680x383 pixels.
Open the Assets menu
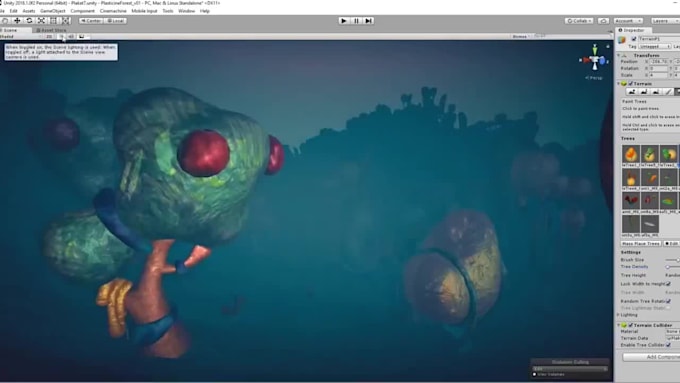tap(29, 11)
